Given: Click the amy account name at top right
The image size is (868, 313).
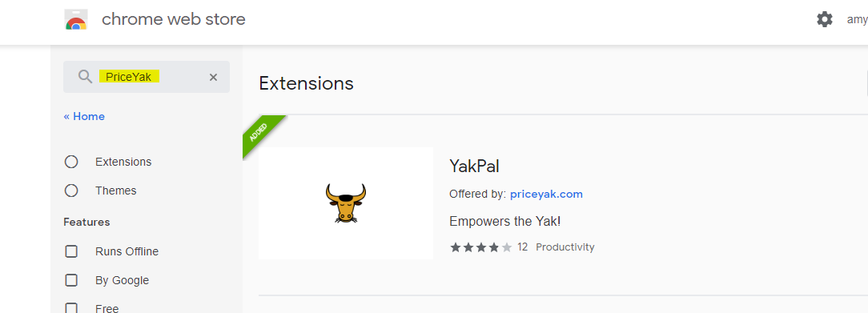Looking at the screenshot, I should [857, 20].
